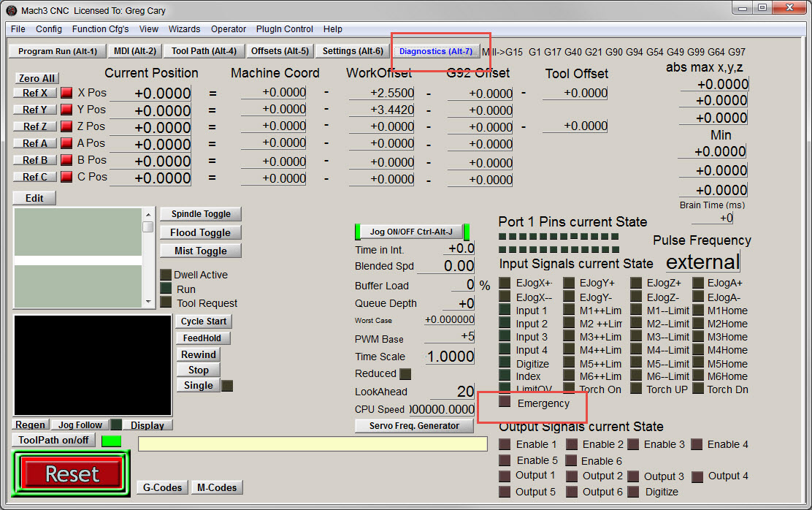
Task: Click the LED next to Single button
Action: click(x=227, y=386)
